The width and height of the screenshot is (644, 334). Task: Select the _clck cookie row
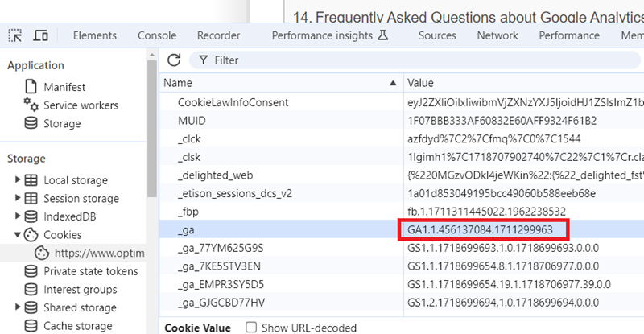(402, 139)
